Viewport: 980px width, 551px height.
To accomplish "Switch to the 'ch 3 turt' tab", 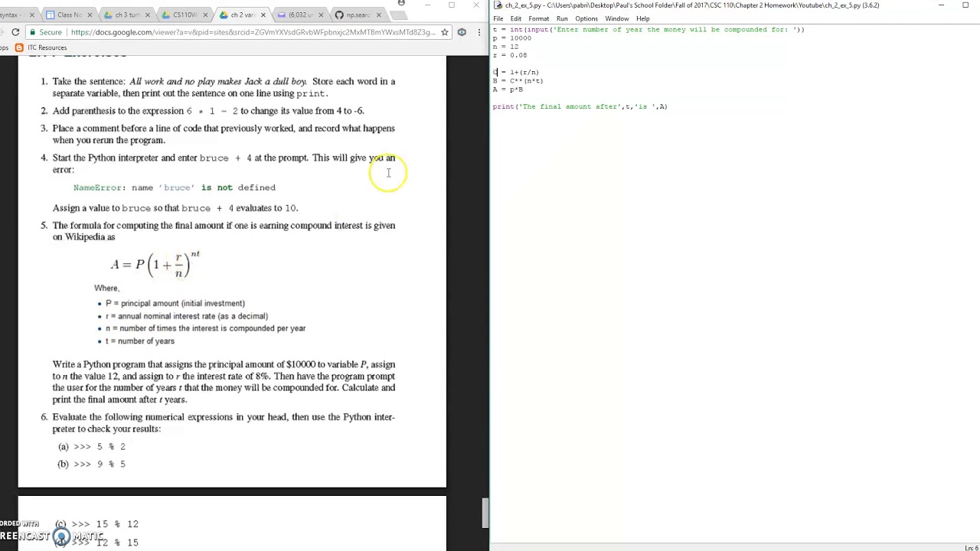I will [126, 15].
